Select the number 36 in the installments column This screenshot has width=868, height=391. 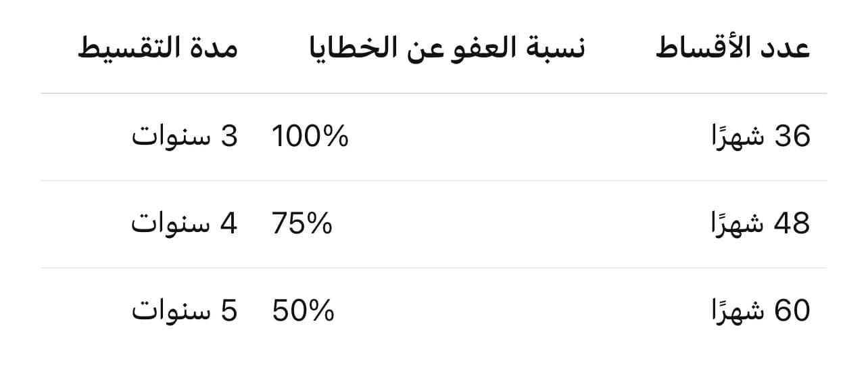point(792,137)
